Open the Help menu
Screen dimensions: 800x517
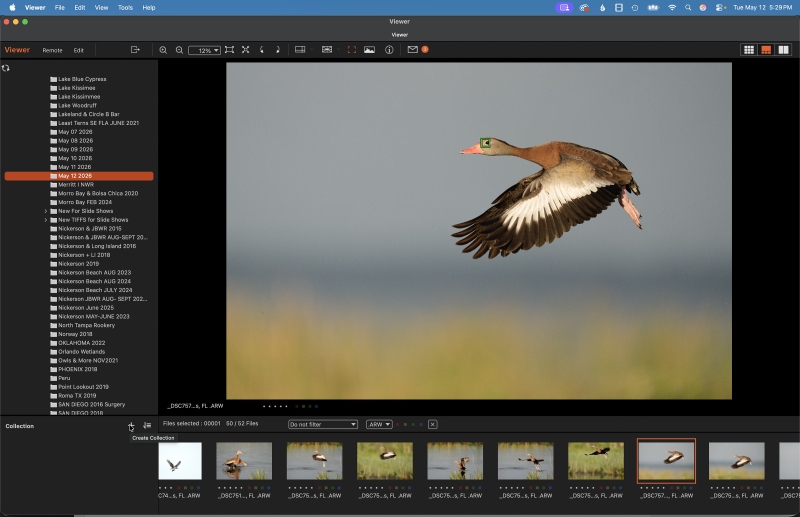tap(148, 8)
